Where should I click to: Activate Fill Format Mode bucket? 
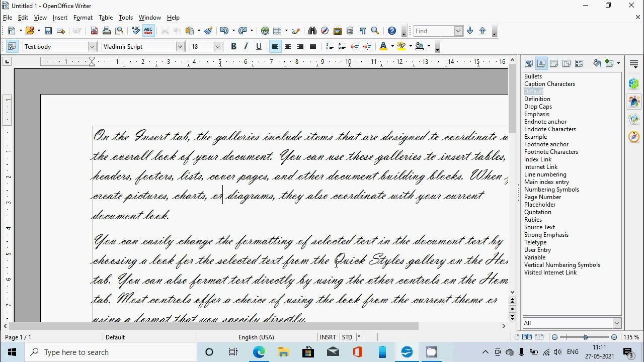pyautogui.click(x=597, y=63)
